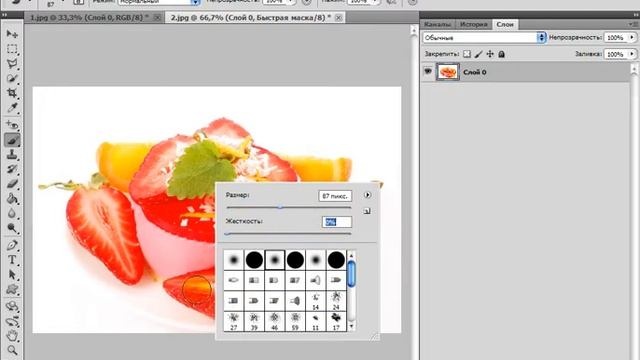Collapse the right panel dock

pos(635,15)
